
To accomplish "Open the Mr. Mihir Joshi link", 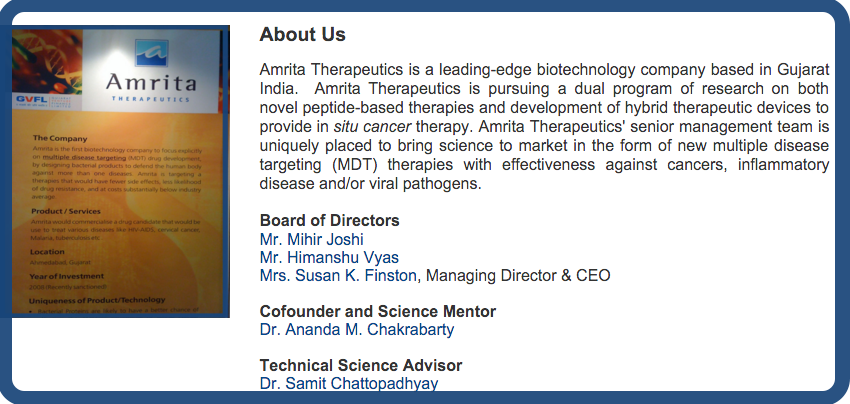I will [x=311, y=239].
